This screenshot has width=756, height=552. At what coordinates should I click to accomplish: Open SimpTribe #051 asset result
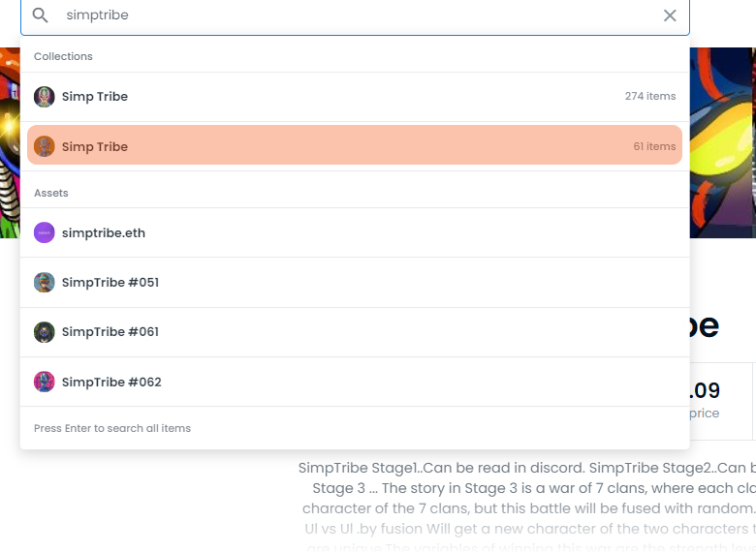[x=355, y=282]
